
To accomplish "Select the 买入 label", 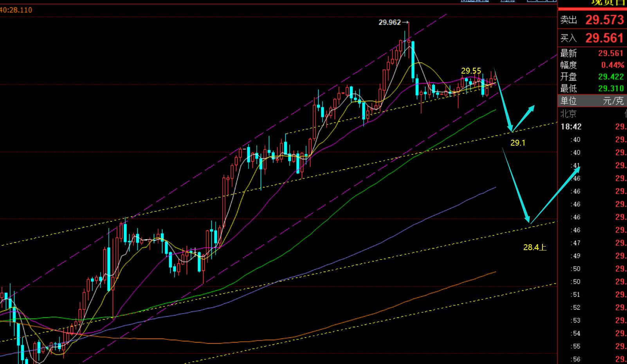I will (x=569, y=38).
